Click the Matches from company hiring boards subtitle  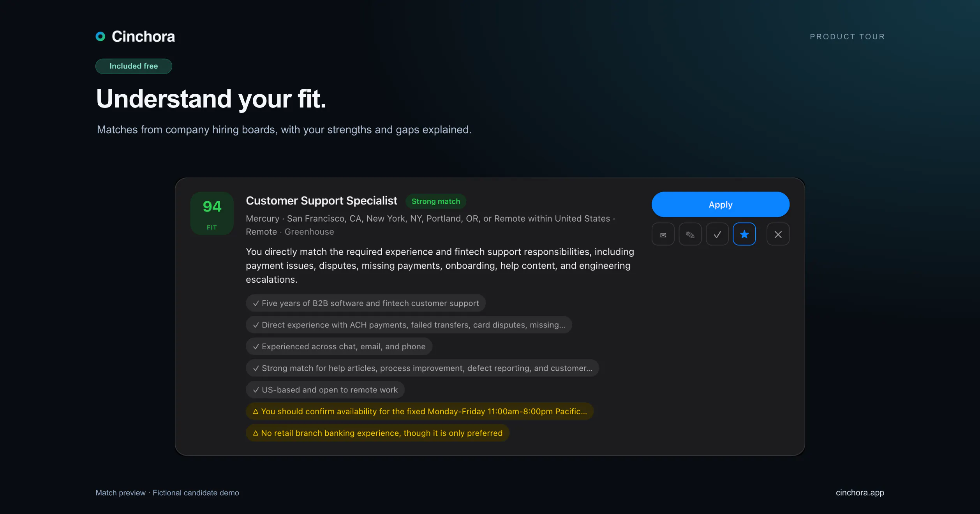284,130
